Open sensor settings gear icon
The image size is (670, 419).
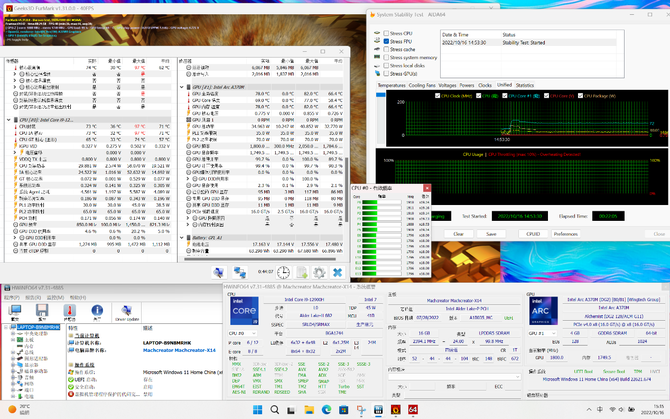tap(319, 272)
